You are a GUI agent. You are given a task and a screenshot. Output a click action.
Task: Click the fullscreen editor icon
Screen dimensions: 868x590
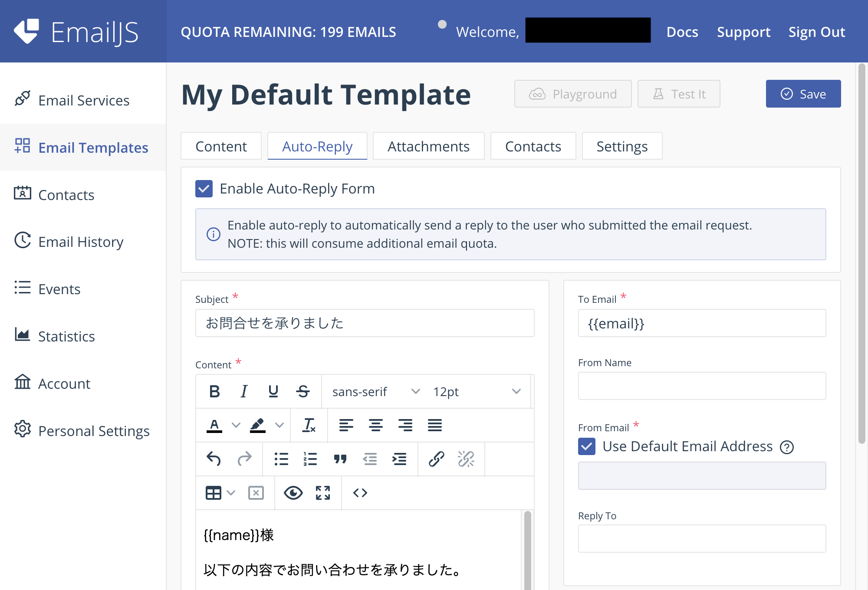pyautogui.click(x=323, y=493)
